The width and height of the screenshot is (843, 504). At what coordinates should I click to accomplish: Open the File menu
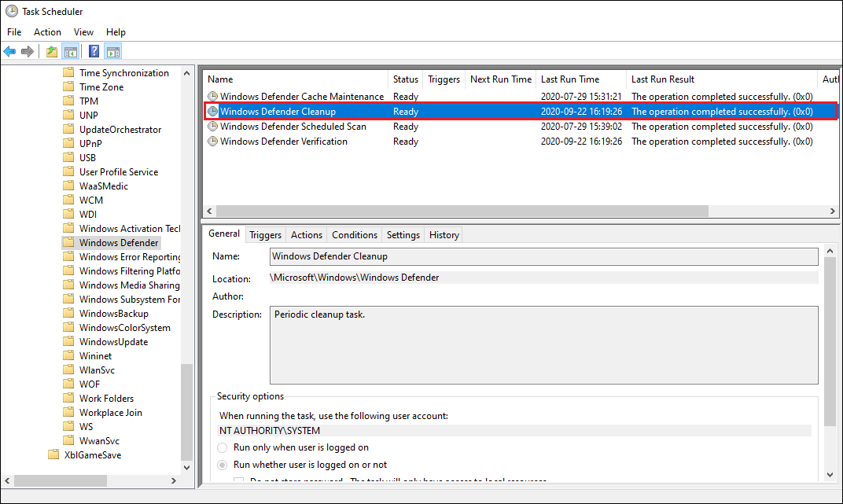(14, 32)
